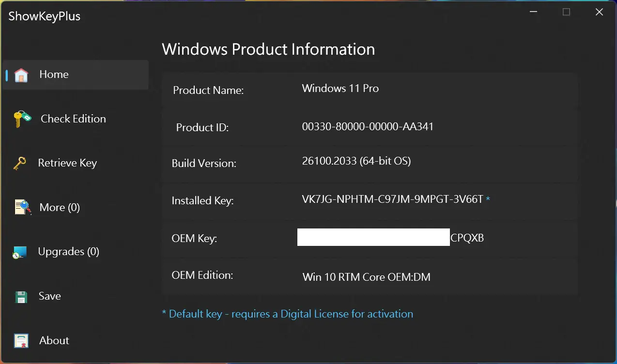This screenshot has width=617, height=364.
Task: Click the Installed Key value text
Action: point(392,199)
